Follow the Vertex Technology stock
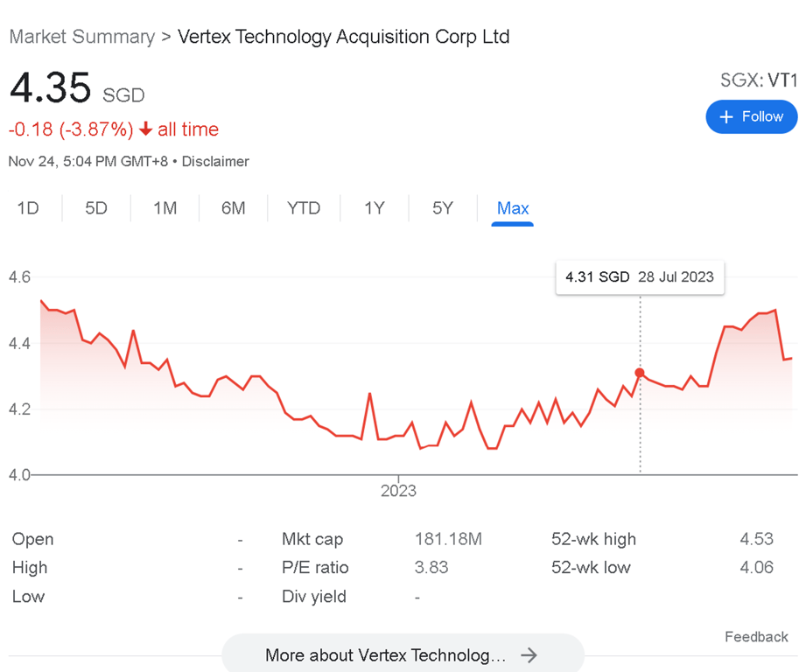Screen dimensions: 806x672 751,117
